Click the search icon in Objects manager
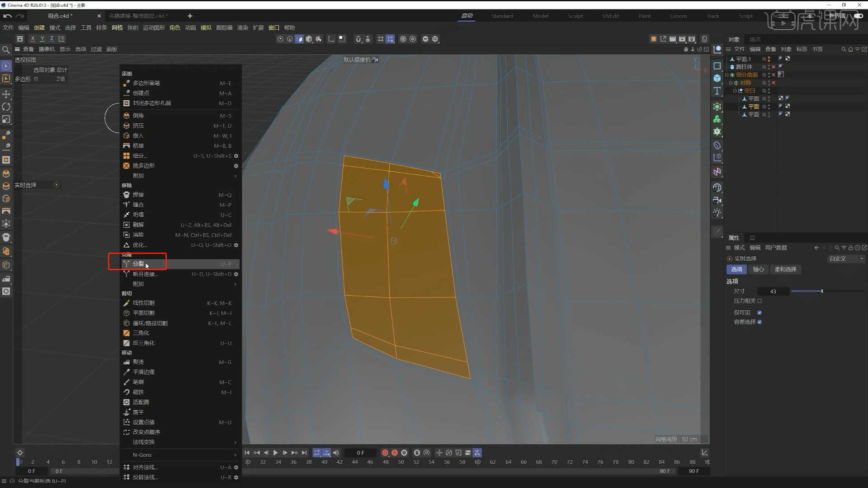The image size is (868, 488). (x=843, y=49)
